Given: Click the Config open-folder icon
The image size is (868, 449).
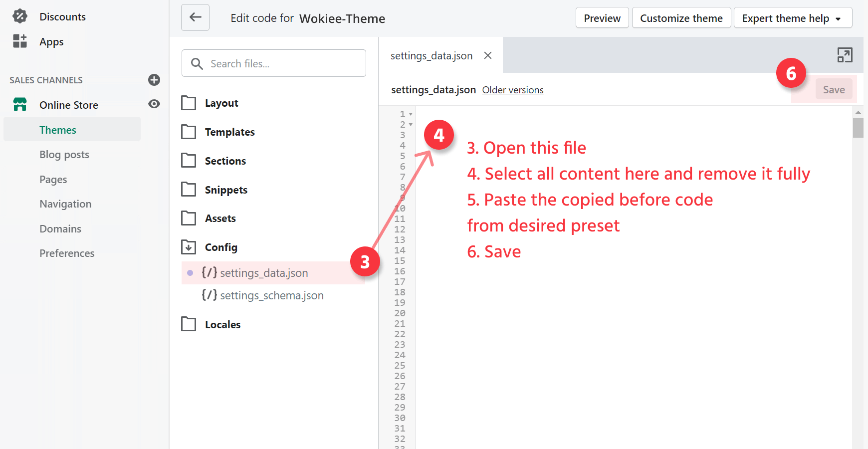Looking at the screenshot, I should click(x=189, y=247).
